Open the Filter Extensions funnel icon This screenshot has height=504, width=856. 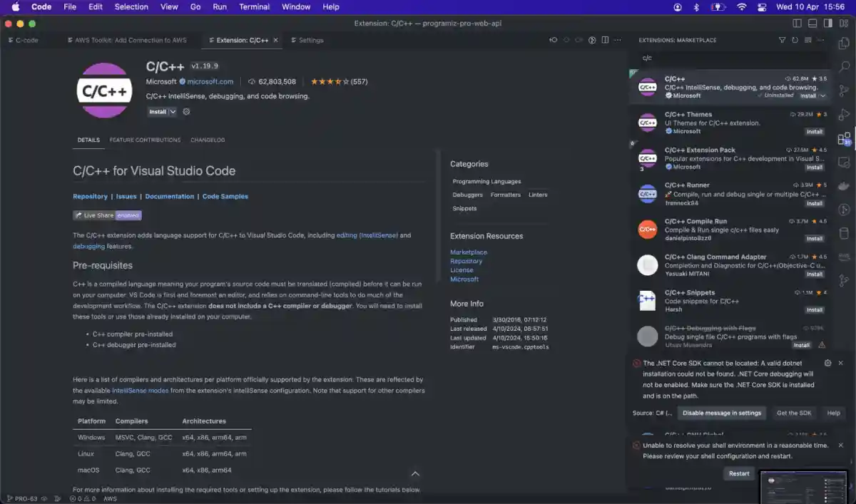click(782, 40)
